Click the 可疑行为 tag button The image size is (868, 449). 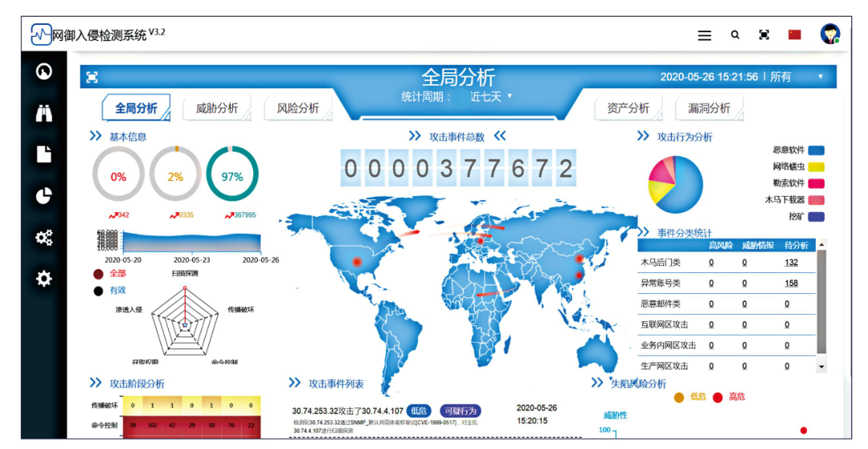(x=461, y=410)
